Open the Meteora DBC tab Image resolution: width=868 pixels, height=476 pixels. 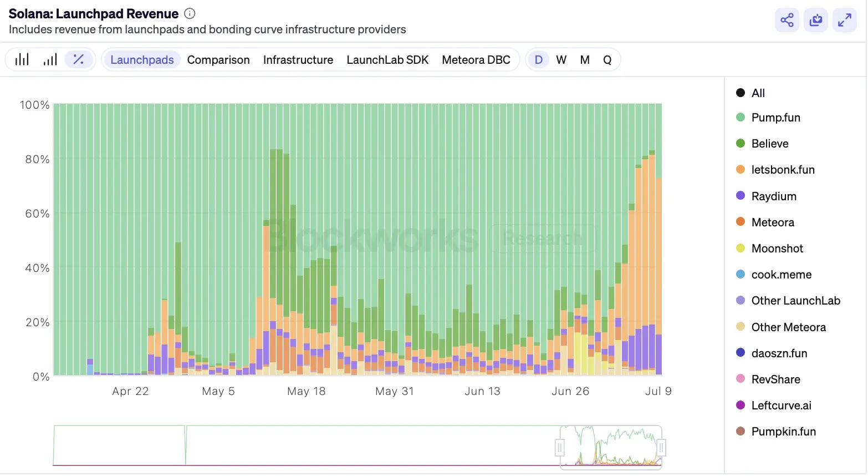click(476, 60)
